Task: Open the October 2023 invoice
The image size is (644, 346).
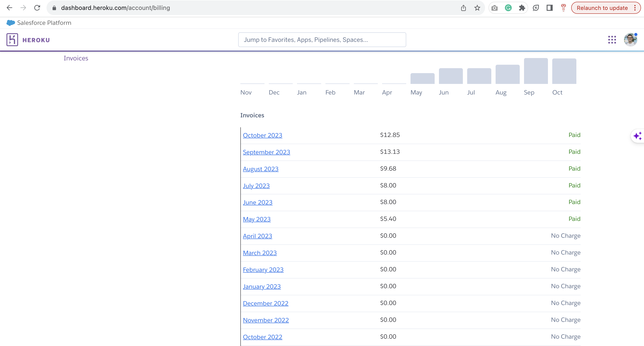Action: 262,135
